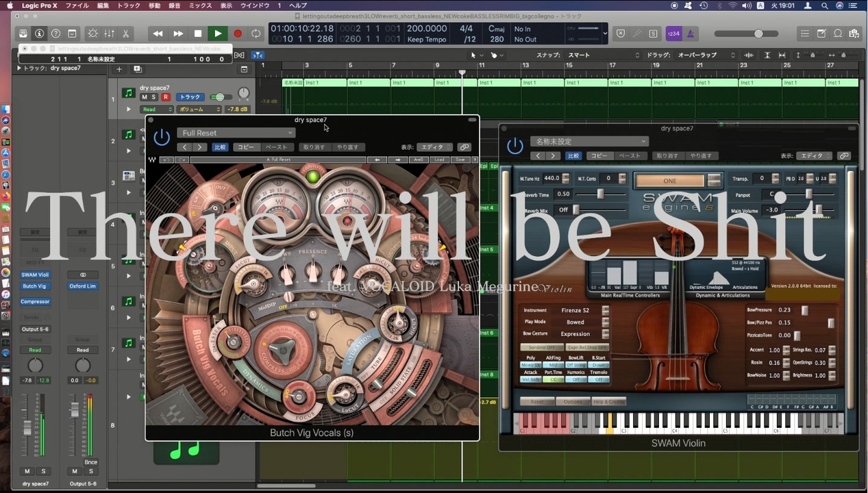Open the Full Reset preset dropdown
The image size is (868, 493).
(236, 133)
